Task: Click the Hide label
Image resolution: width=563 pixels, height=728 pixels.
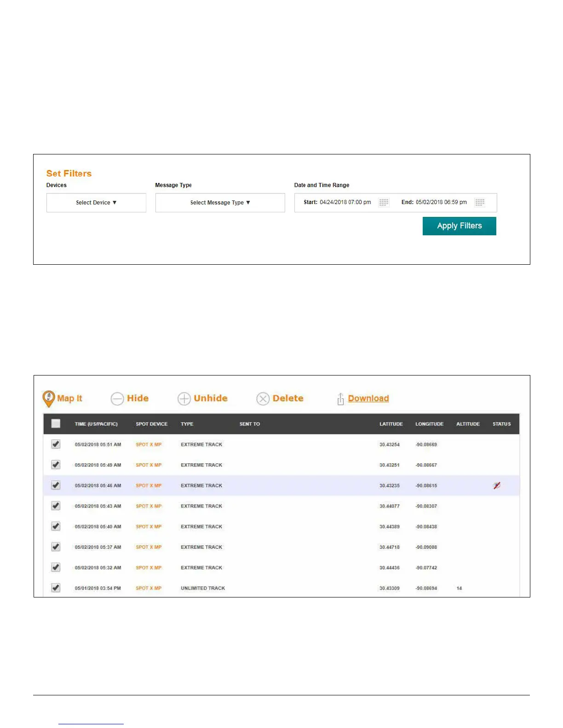Action: pyautogui.click(x=138, y=398)
